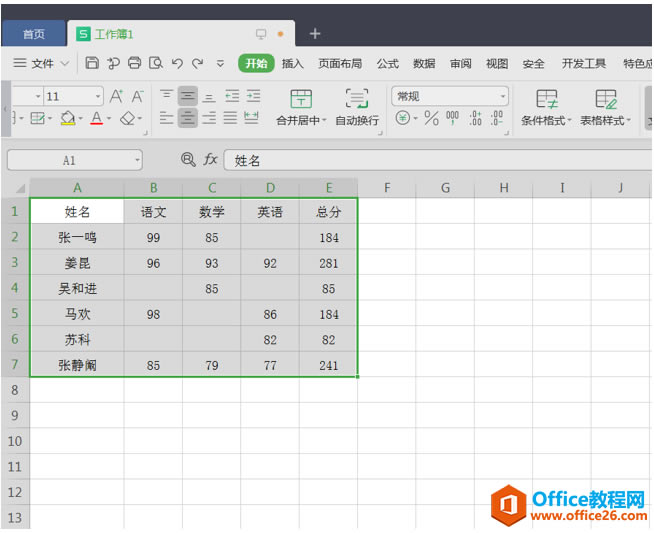This screenshot has width=654, height=533.
Task: Expand the font color dropdown arrow
Action: pos(109,119)
